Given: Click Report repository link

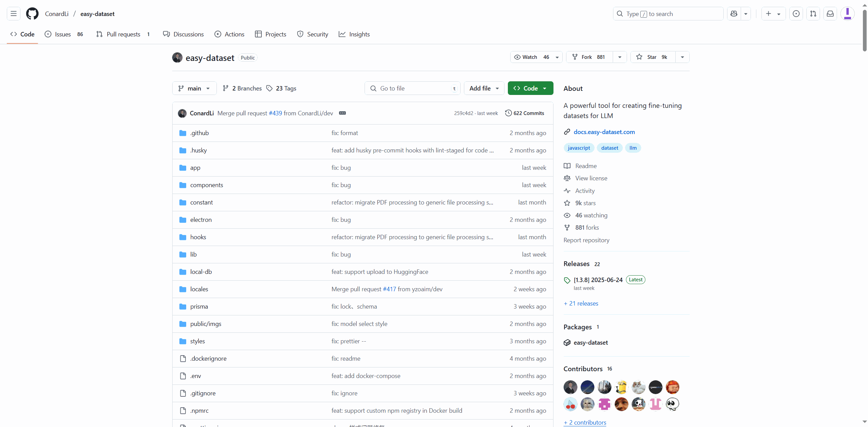Looking at the screenshot, I should pos(586,240).
